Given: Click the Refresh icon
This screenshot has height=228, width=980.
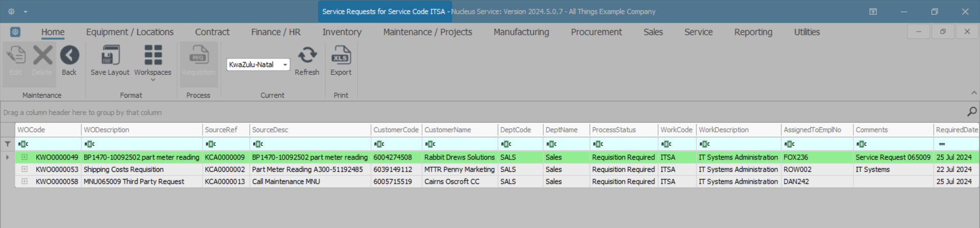Looking at the screenshot, I should coord(307,55).
